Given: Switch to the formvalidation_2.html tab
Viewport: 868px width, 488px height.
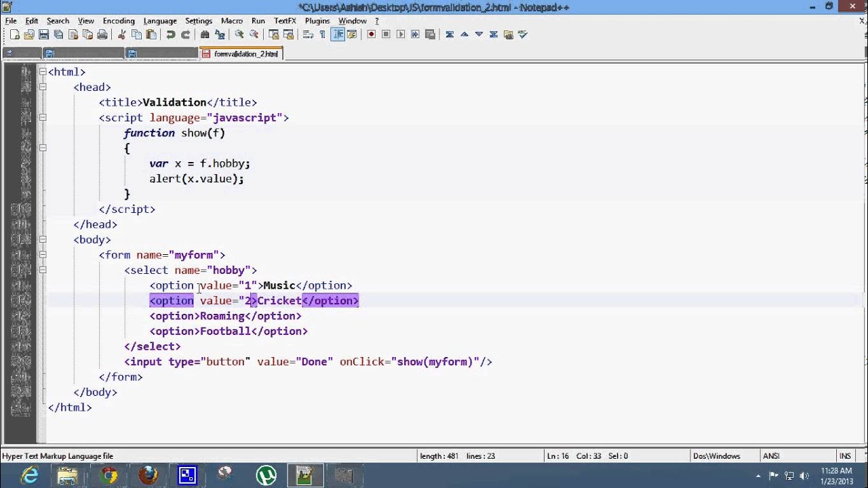Looking at the screenshot, I should (241, 54).
